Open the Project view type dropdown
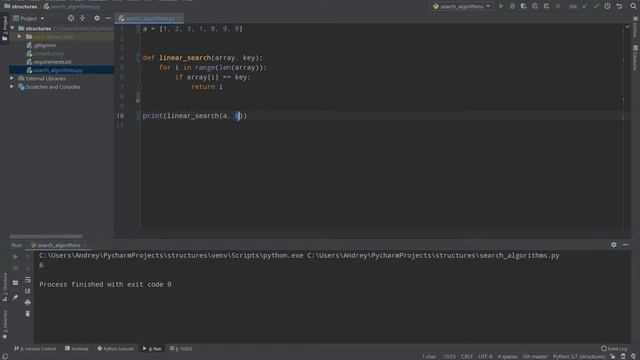The image size is (640, 360). tap(29, 18)
